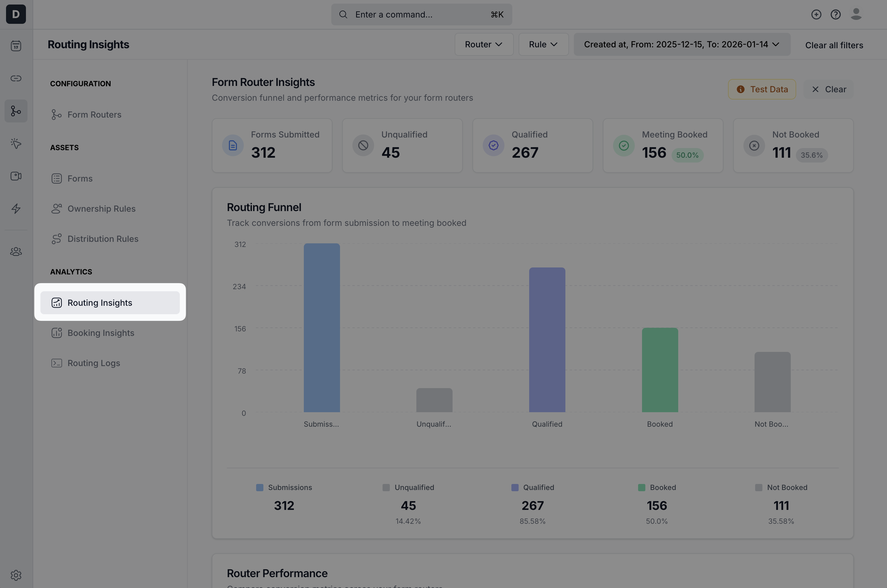887x588 pixels.
Task: Navigate to Form Routers
Action: 94,115
